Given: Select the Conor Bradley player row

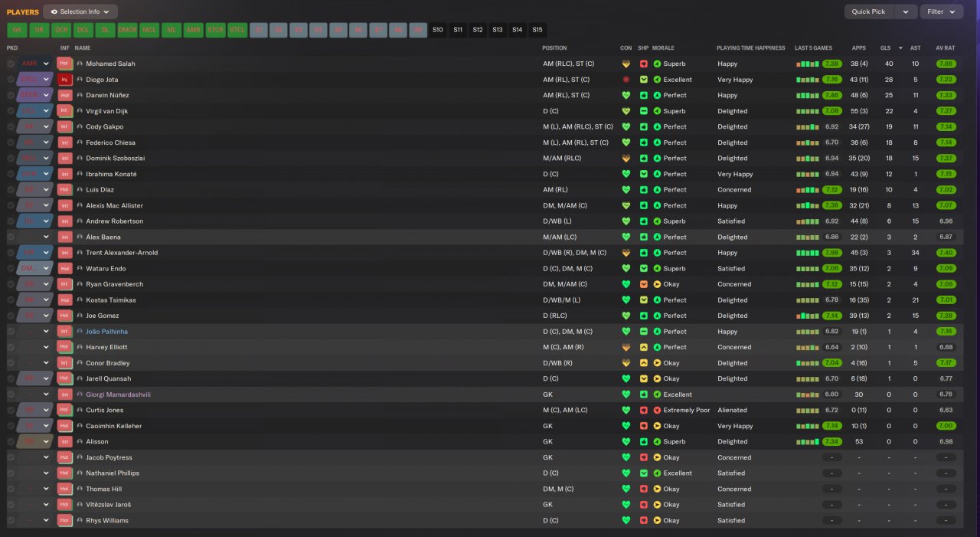Looking at the screenshot, I should 485,363.
